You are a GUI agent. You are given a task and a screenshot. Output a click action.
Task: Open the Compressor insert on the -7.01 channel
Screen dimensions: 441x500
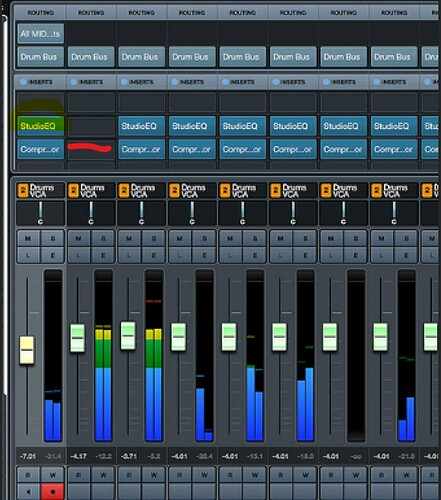(x=41, y=149)
